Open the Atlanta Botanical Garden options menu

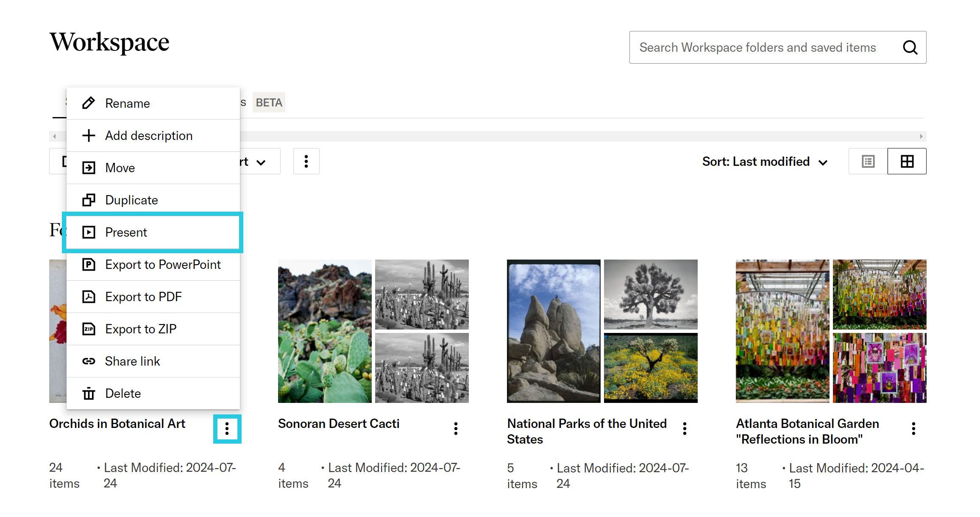click(x=913, y=429)
